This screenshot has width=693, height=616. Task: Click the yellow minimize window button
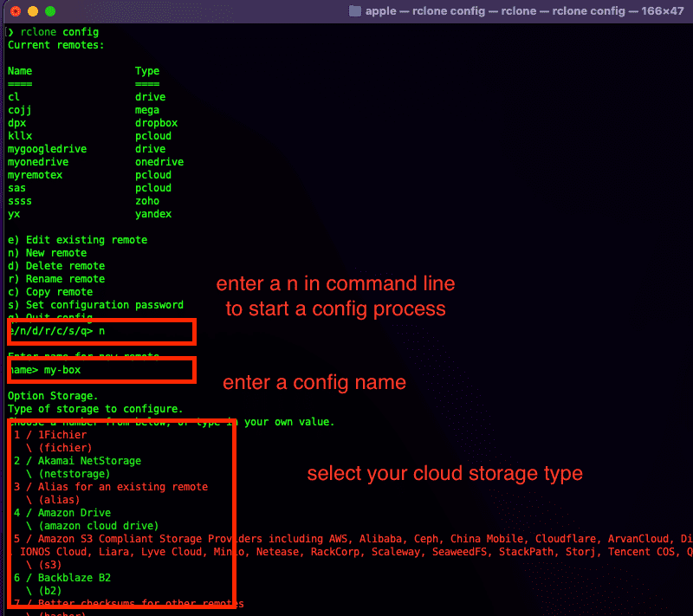(x=33, y=11)
